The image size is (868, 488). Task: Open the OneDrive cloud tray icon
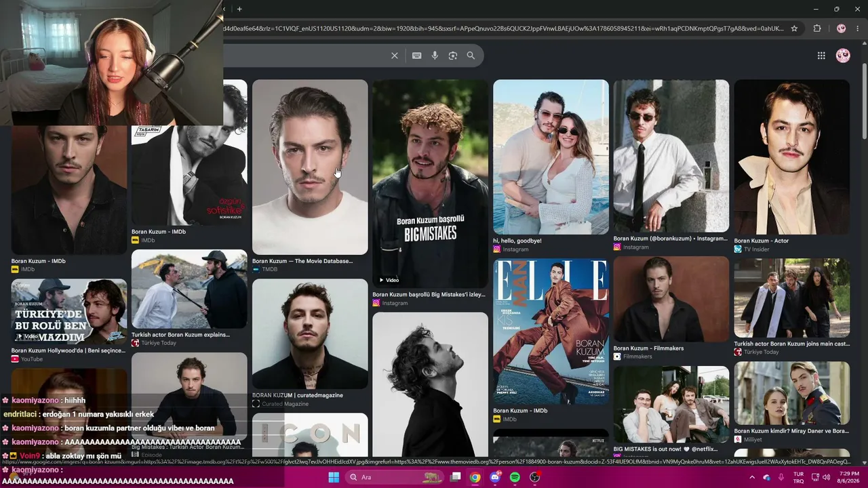[766, 477]
